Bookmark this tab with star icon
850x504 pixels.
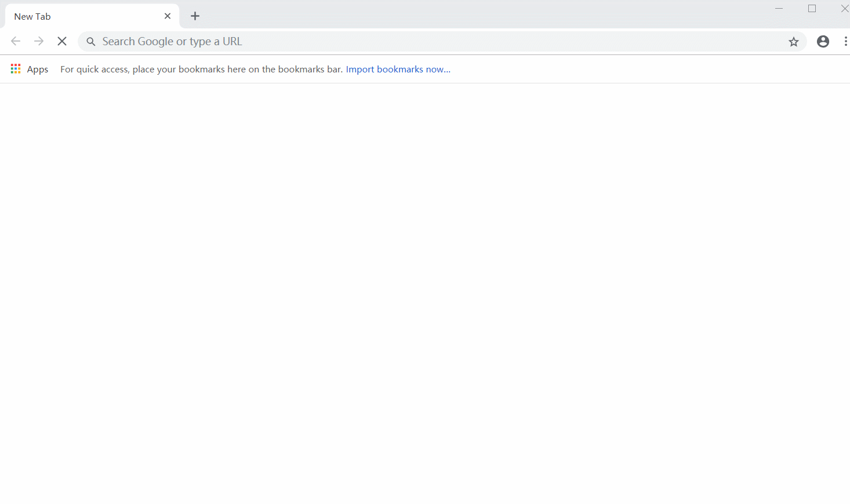[794, 42]
